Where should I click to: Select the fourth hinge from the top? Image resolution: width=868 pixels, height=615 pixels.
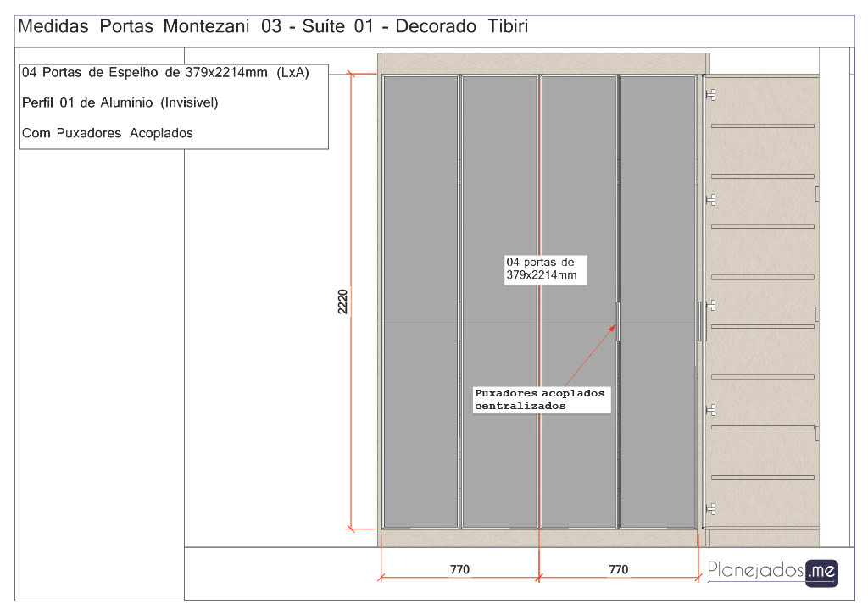tap(710, 409)
